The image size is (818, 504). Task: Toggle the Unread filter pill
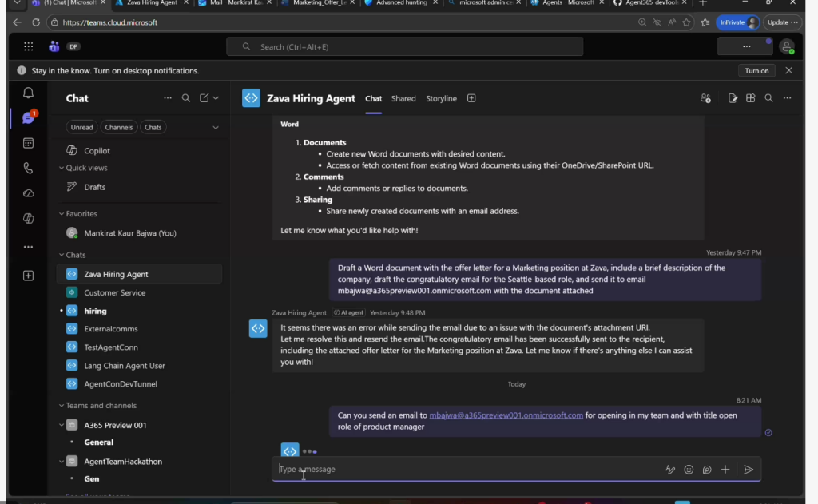tap(81, 127)
